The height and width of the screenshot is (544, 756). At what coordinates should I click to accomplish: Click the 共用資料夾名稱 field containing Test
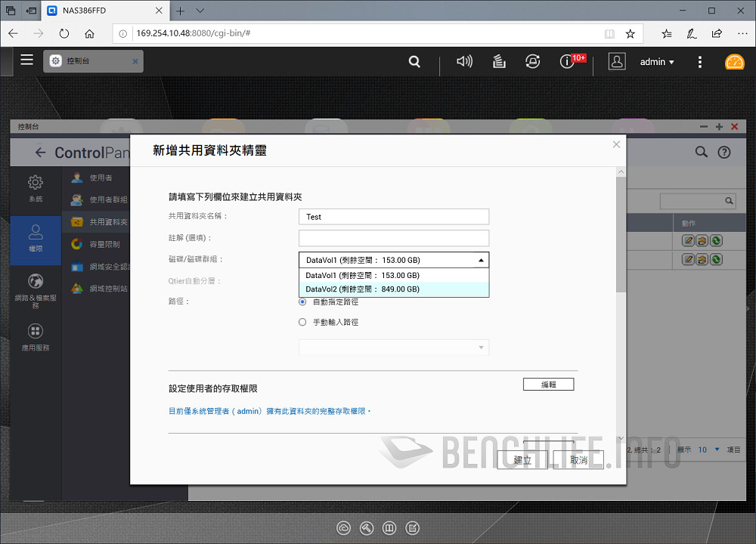393,217
